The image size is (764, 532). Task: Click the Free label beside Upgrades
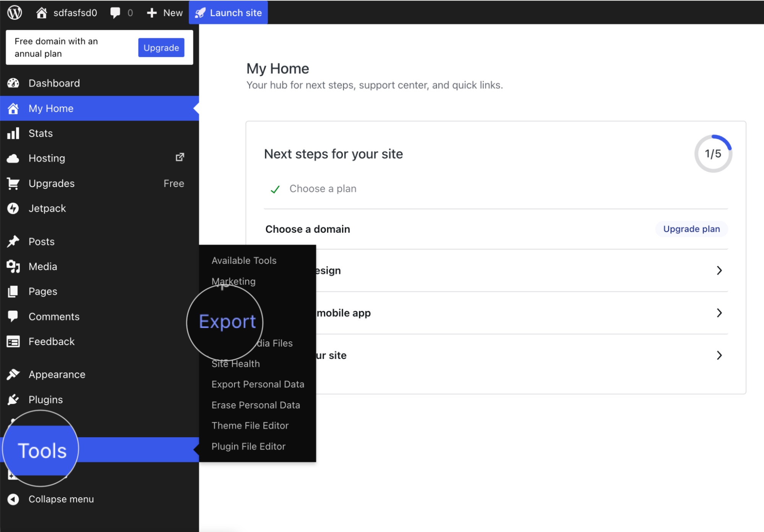[174, 183]
